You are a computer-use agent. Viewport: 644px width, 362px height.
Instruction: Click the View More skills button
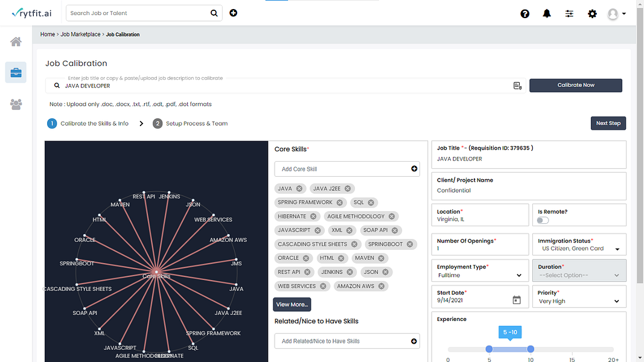pyautogui.click(x=292, y=305)
